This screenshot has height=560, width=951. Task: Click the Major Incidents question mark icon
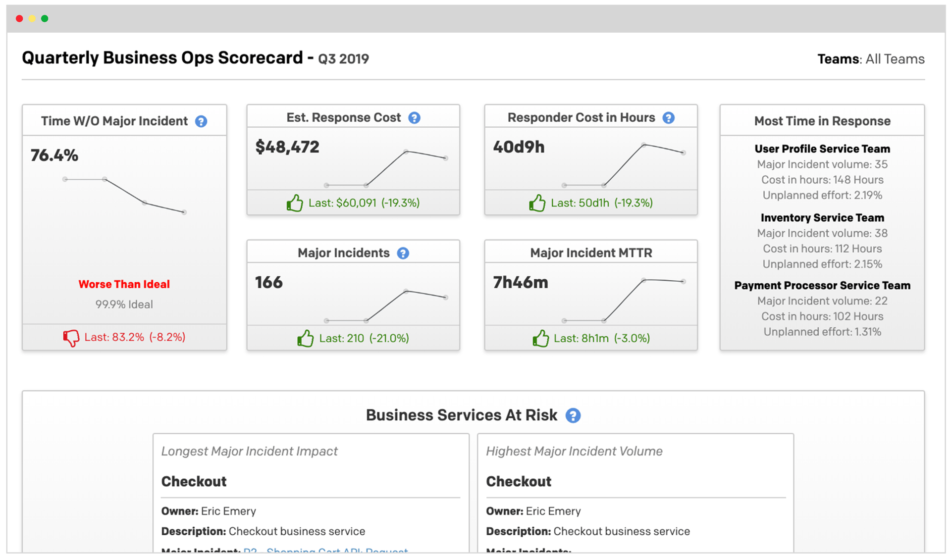pyautogui.click(x=404, y=253)
